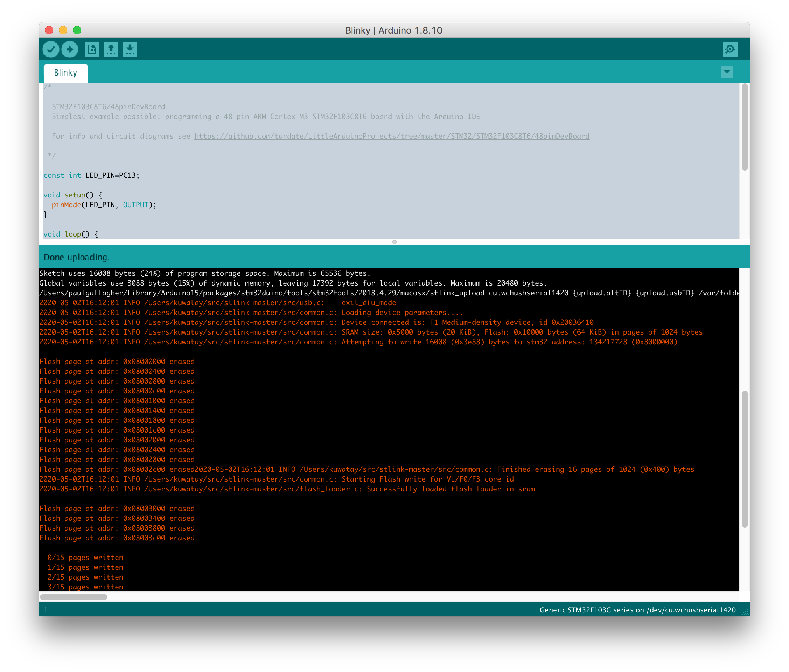Click the editor vertical scrollbar thumb
This screenshot has height=672, width=789.
[x=745, y=127]
